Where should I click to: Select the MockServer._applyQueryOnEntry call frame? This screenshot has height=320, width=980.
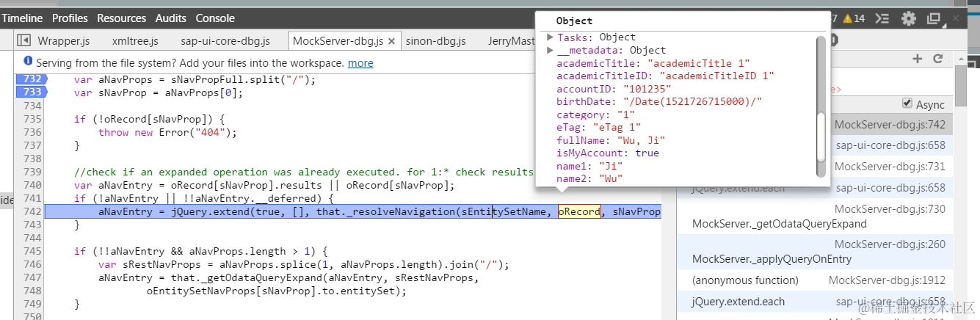(772, 259)
